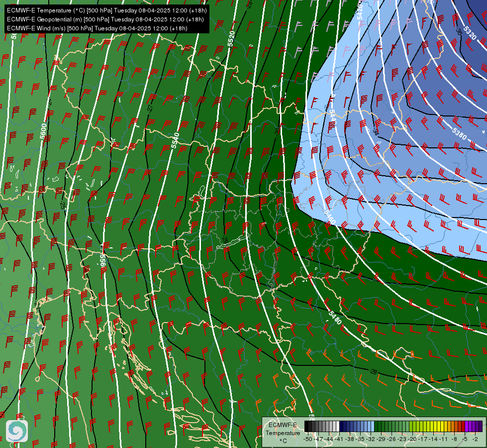Click the dark purple legend swatch at -2
487x448 pixels.
point(477,426)
